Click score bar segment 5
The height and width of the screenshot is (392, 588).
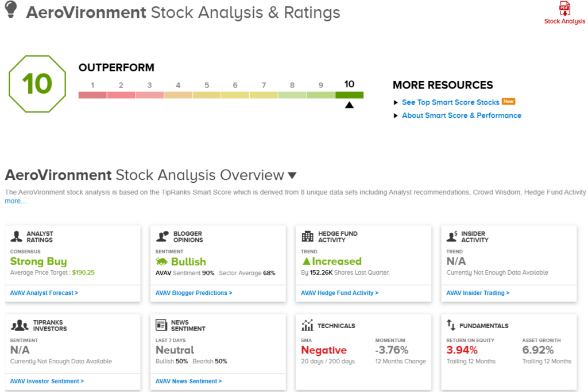pos(207,95)
